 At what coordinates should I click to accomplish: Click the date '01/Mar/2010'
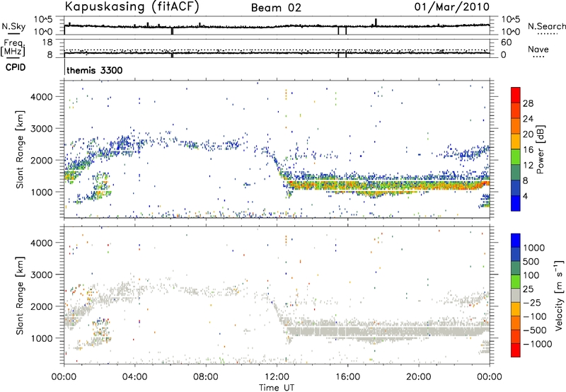[452, 7]
